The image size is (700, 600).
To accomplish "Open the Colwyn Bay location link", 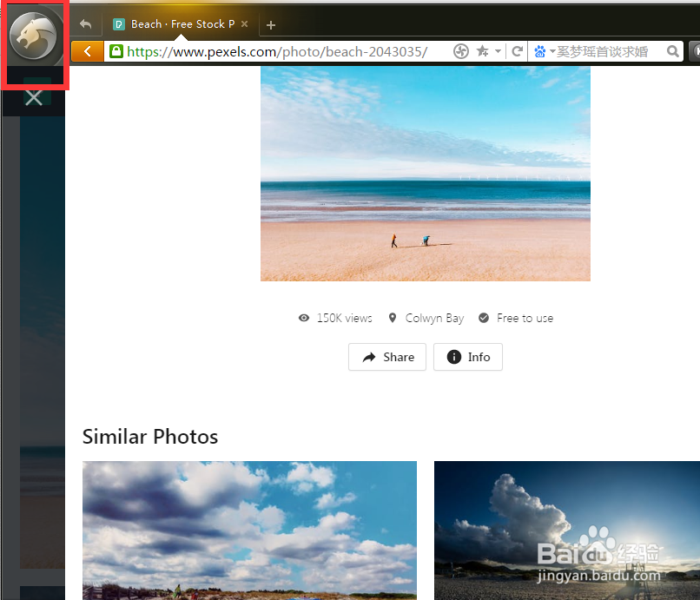I will tap(434, 318).
